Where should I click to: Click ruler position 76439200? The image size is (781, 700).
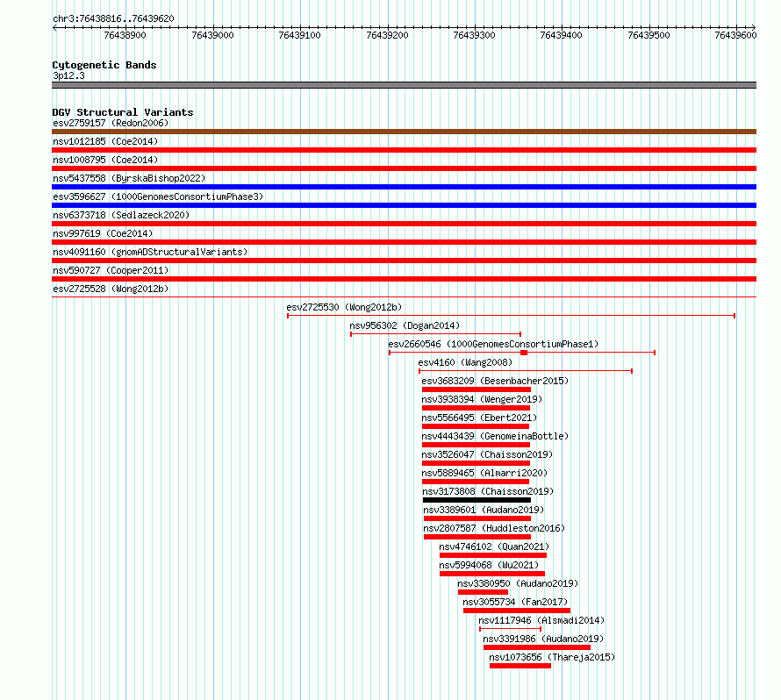[387, 35]
